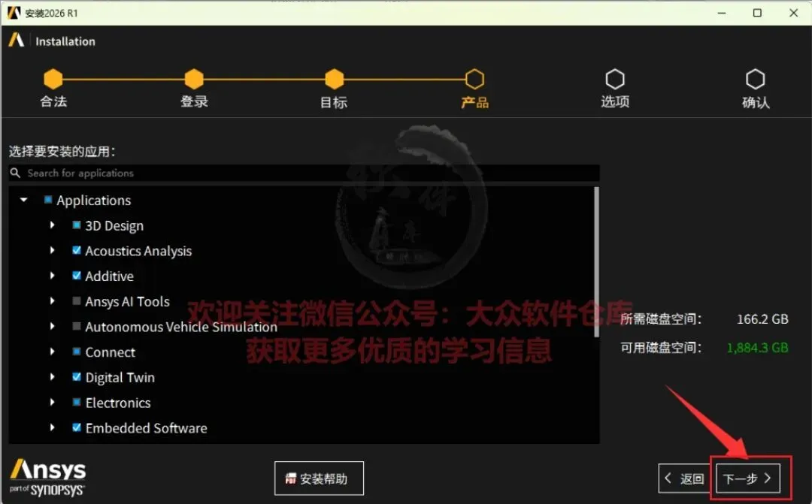Screen dimensions: 812x504
Task: Click the 166.2 GB required space value
Action: point(762,318)
